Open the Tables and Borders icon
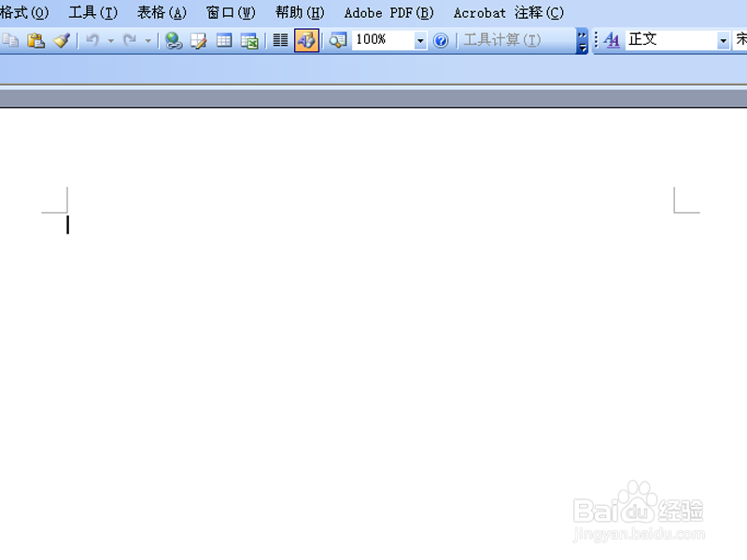 [x=199, y=40]
